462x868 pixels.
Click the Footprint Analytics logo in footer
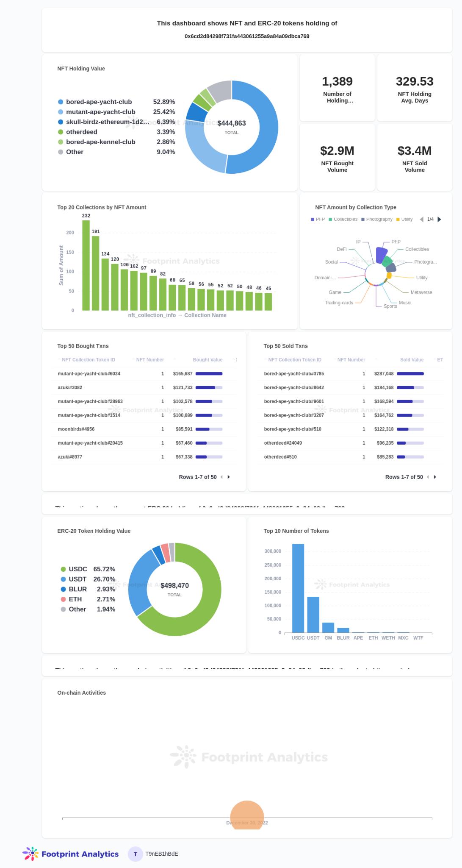tap(70, 854)
